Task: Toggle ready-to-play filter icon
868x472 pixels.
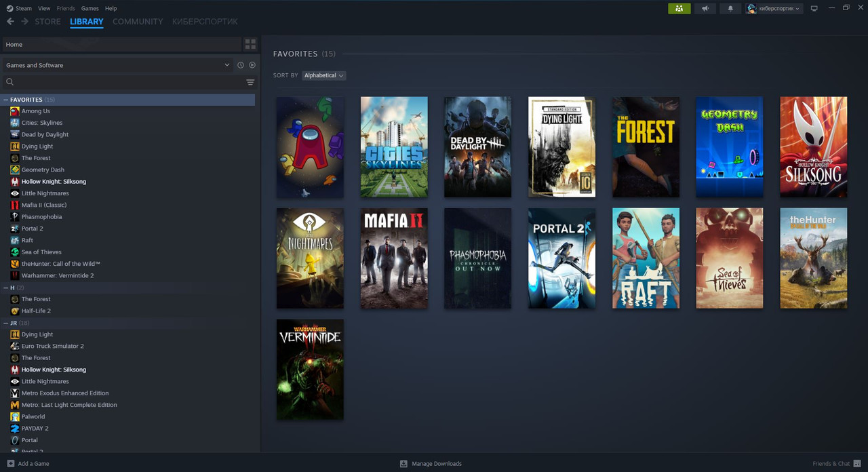Action: [252, 65]
